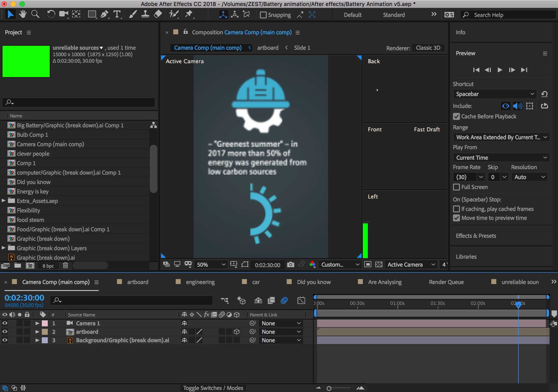Activate the Puppet Pin tool
Image resolution: width=558 pixels, height=392 pixels.
click(189, 14)
